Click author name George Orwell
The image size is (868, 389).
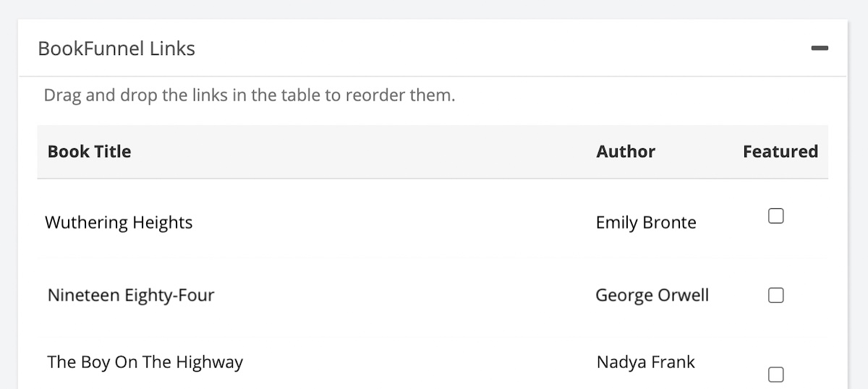[652, 295]
